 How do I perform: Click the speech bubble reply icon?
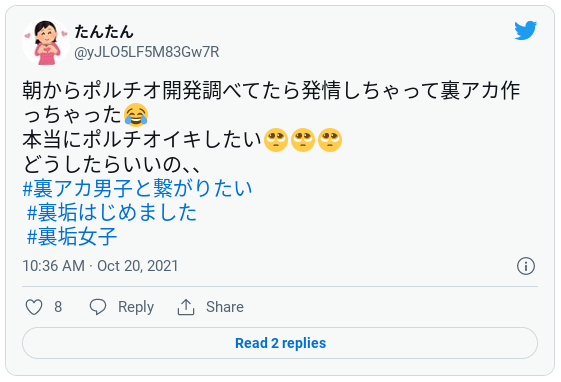pyautogui.click(x=98, y=307)
